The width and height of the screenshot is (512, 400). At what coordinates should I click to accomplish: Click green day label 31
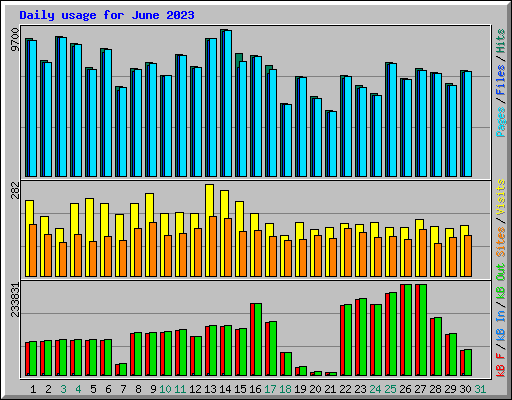point(480,389)
